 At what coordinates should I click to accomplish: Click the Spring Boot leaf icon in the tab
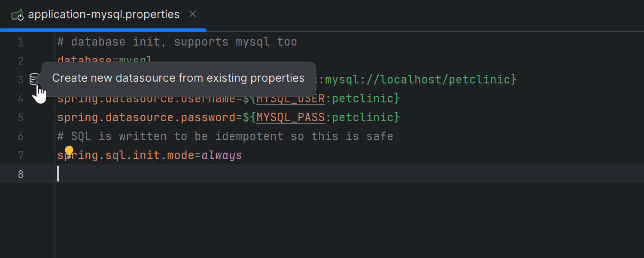(x=17, y=14)
